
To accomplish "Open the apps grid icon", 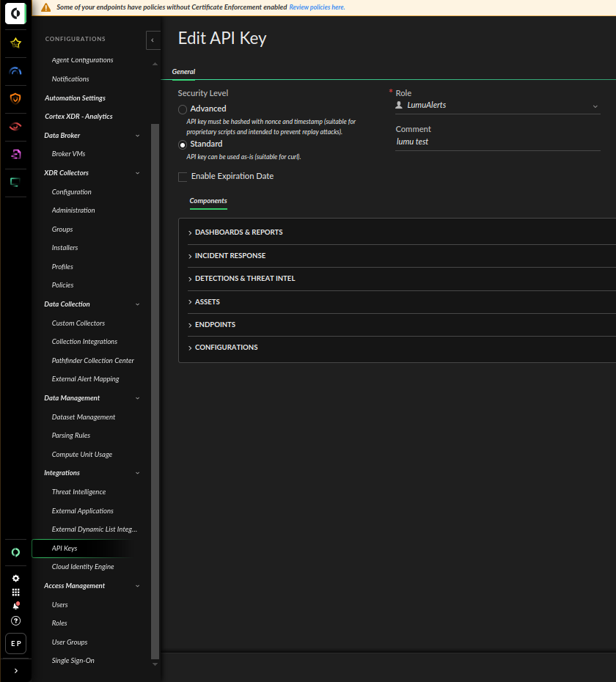I will (x=15, y=592).
